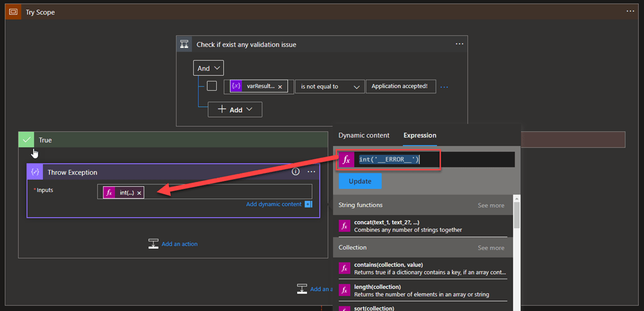Open the Try Scope ellipsis menu
644x311 pixels.
[630, 11]
